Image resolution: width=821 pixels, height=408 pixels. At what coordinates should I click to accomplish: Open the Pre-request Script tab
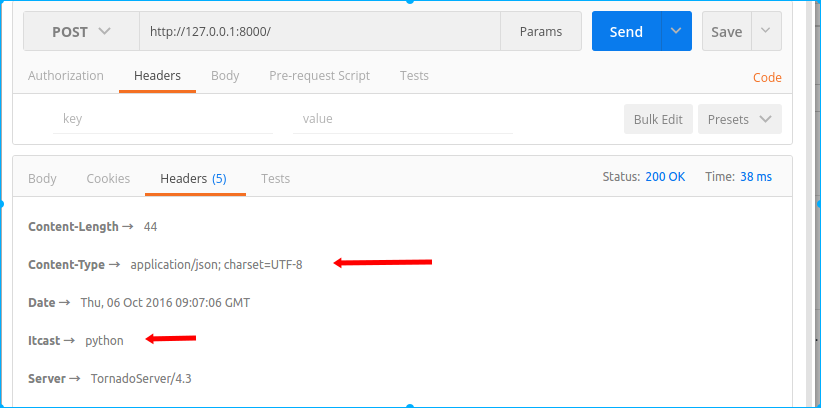coord(319,76)
